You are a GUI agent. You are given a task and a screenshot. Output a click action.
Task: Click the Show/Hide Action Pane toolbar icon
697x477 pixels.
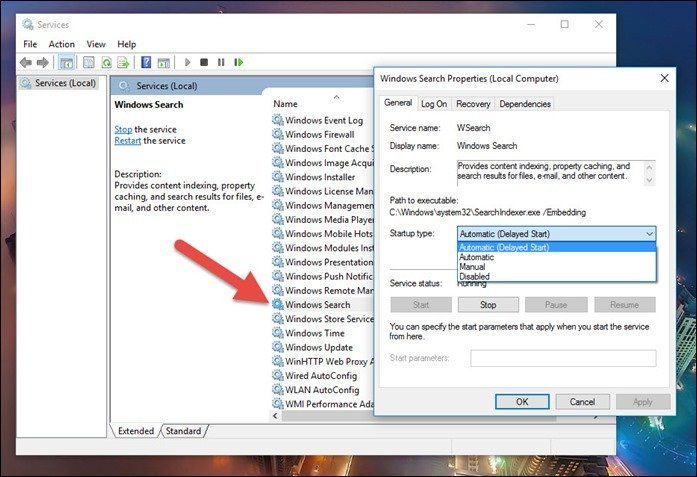[164, 62]
